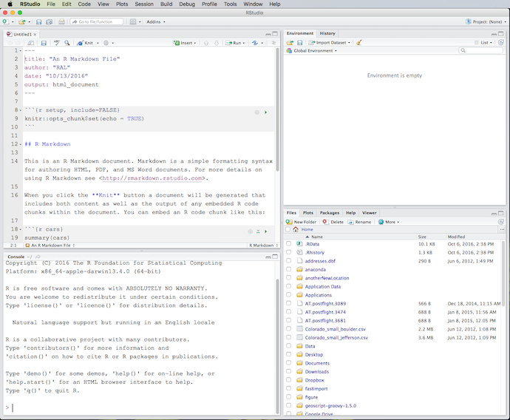This screenshot has width=510, height=420.
Task: Click the New File icon in main toolbar
Action: pyautogui.click(x=5, y=21)
